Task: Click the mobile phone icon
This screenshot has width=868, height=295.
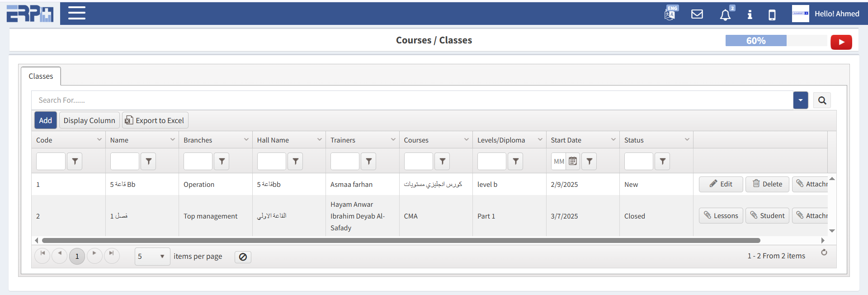Action: tap(772, 15)
